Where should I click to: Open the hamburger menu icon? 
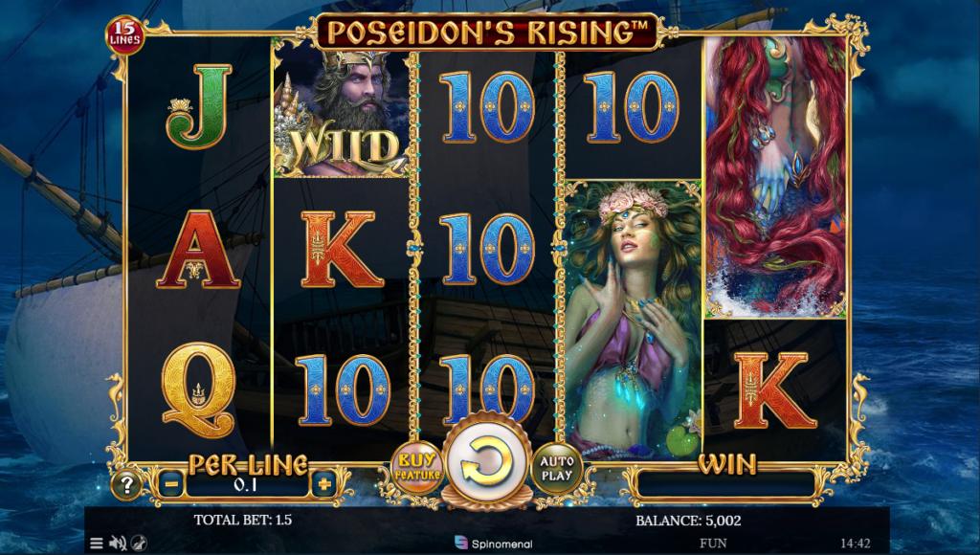[97, 544]
